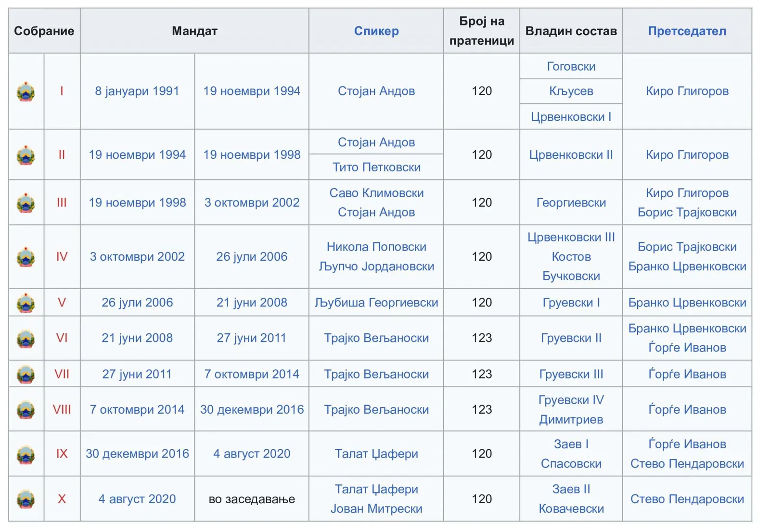Open the Спикер column header link
Screen dimensions: 770x532
(376, 31)
